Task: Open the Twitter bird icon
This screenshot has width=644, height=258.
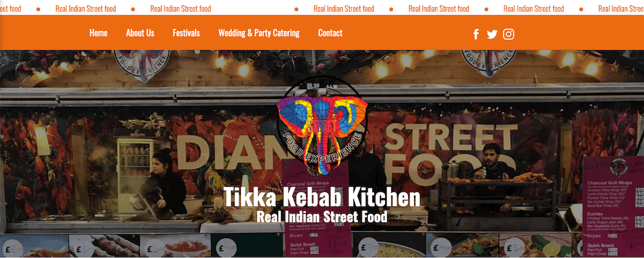Action: pos(492,35)
